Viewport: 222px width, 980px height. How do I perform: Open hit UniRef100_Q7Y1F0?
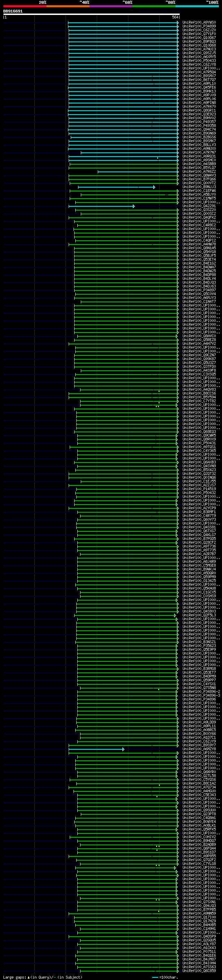click(199, 34)
